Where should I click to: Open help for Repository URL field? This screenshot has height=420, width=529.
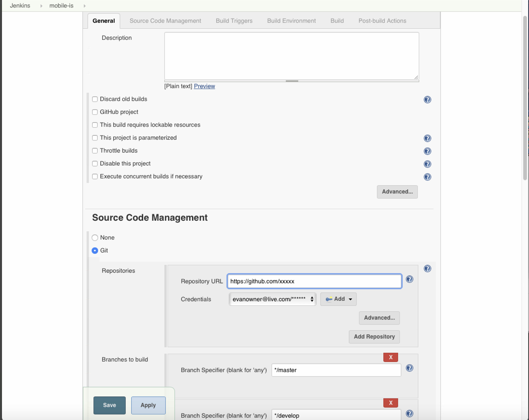tap(409, 279)
